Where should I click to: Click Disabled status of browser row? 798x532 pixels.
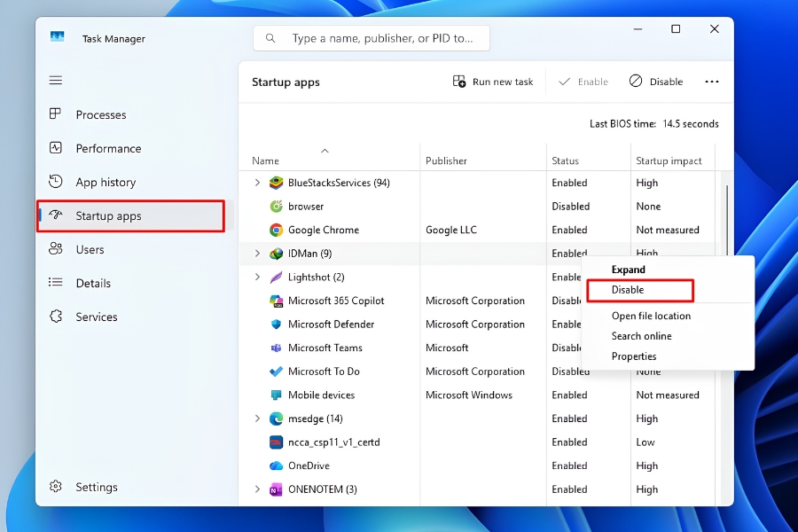pyautogui.click(x=570, y=207)
